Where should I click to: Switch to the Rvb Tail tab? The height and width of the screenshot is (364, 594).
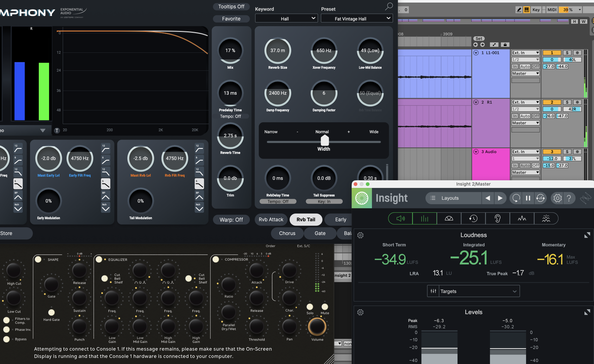tap(306, 220)
